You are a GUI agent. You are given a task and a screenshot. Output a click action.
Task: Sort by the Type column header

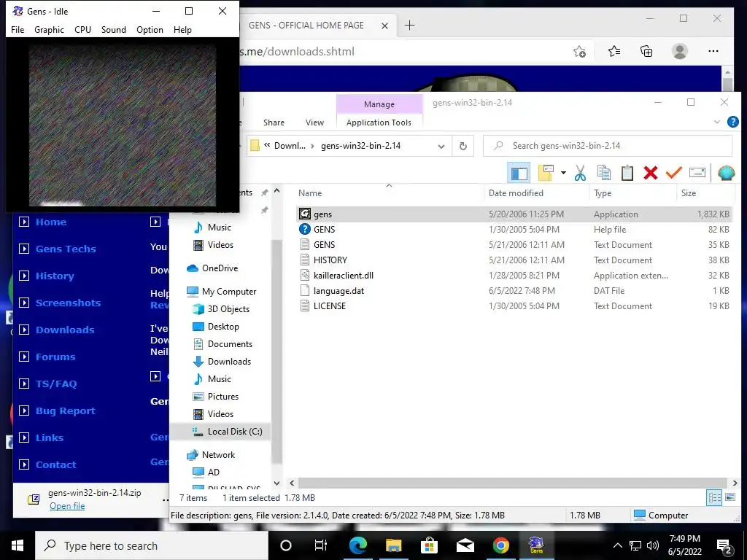pos(603,192)
